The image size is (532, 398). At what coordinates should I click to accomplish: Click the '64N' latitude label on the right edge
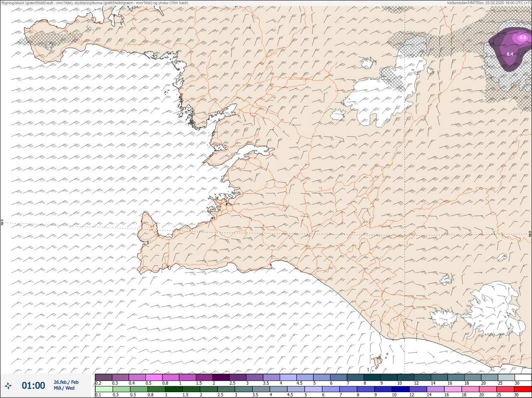tap(530, 234)
